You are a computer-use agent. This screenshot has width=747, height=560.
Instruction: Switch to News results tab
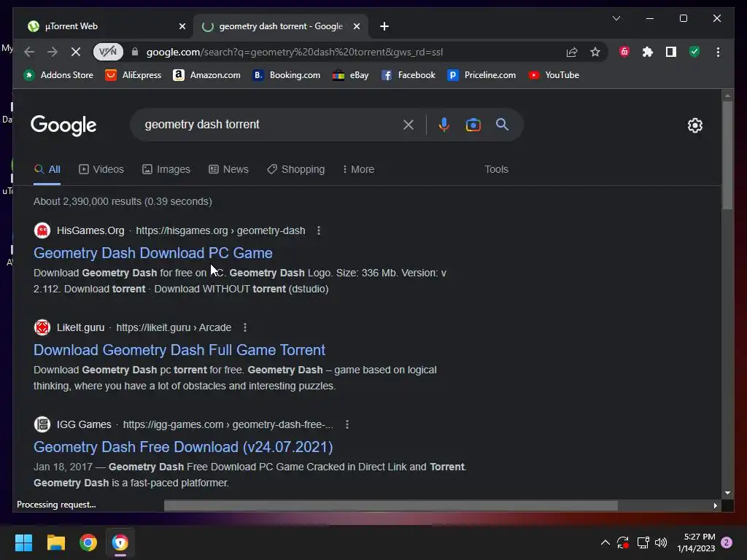[228, 169]
